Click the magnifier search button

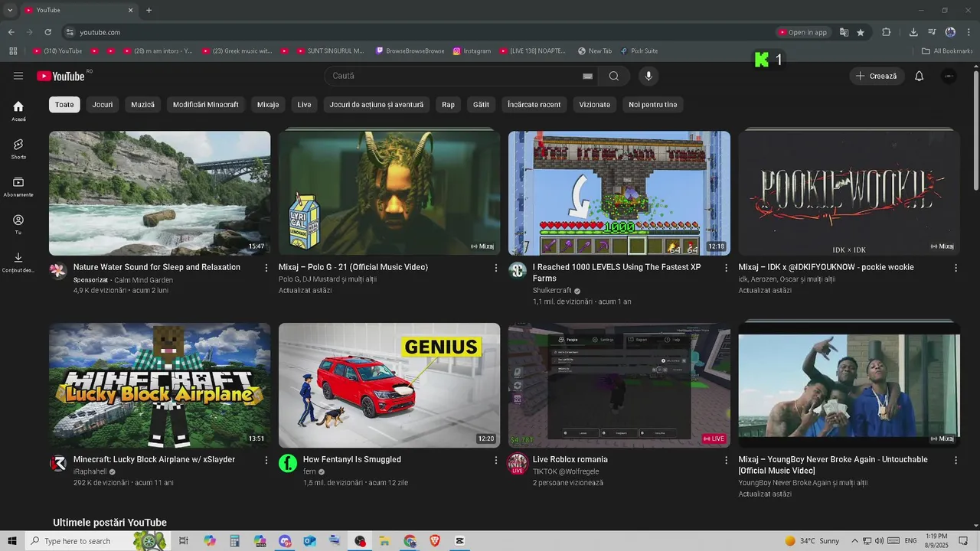(x=614, y=76)
